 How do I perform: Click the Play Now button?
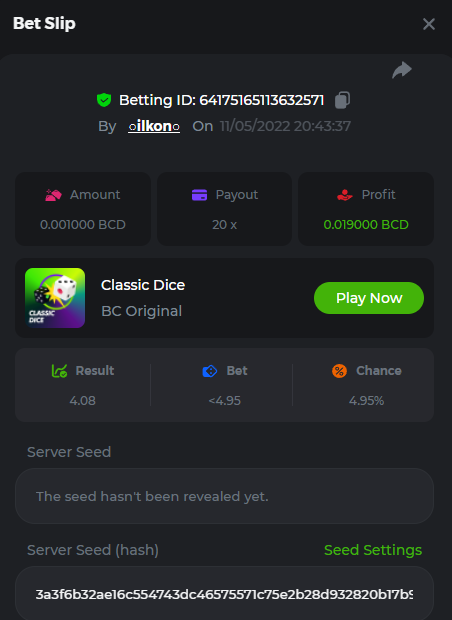(369, 298)
